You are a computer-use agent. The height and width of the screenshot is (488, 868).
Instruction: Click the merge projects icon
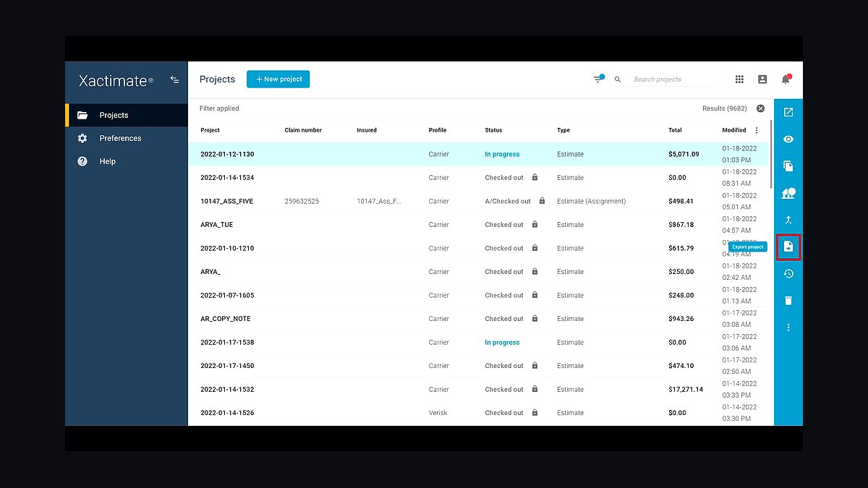[788, 220]
